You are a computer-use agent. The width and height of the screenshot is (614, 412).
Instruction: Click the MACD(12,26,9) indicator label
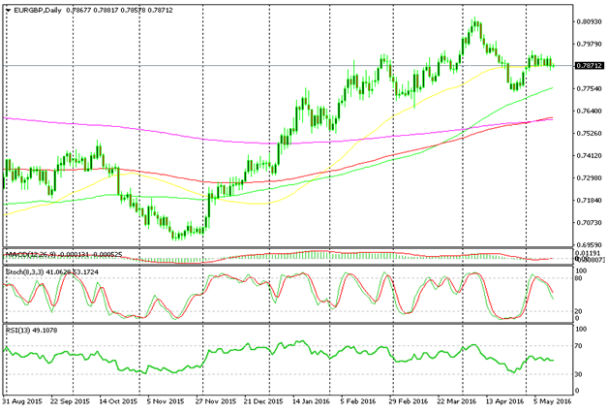tap(31, 255)
